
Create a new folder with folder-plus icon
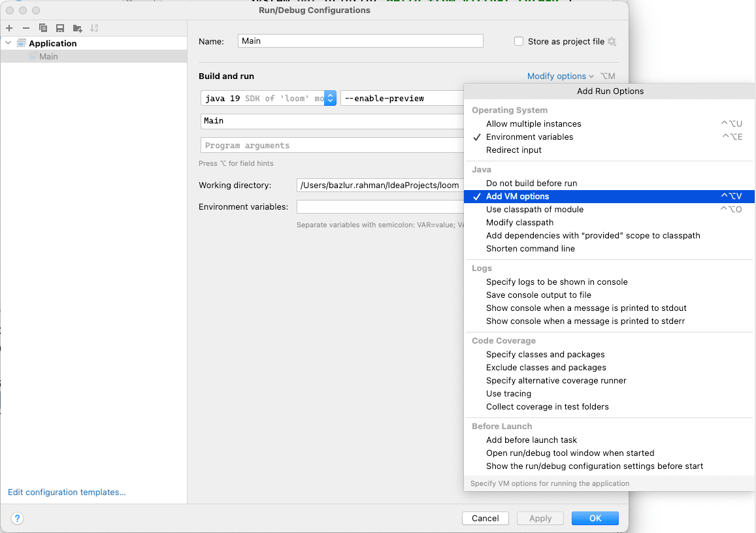[x=77, y=28]
